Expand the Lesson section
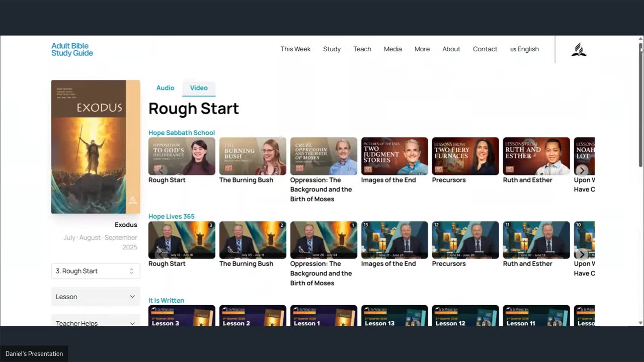 click(96, 297)
